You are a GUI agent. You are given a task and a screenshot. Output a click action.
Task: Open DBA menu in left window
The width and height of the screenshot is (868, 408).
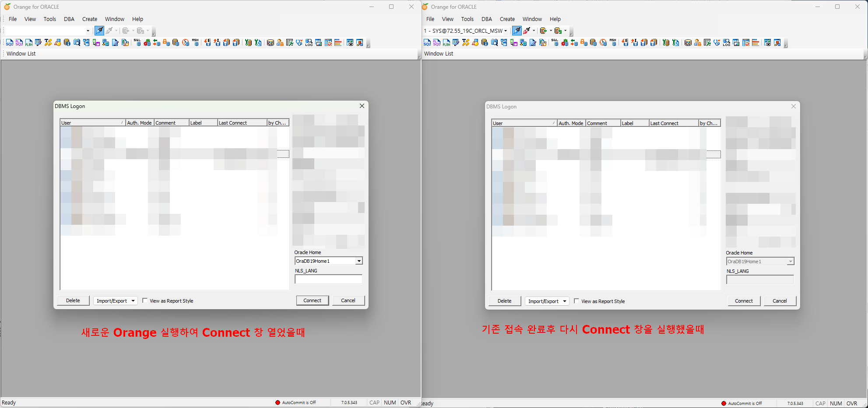69,19
